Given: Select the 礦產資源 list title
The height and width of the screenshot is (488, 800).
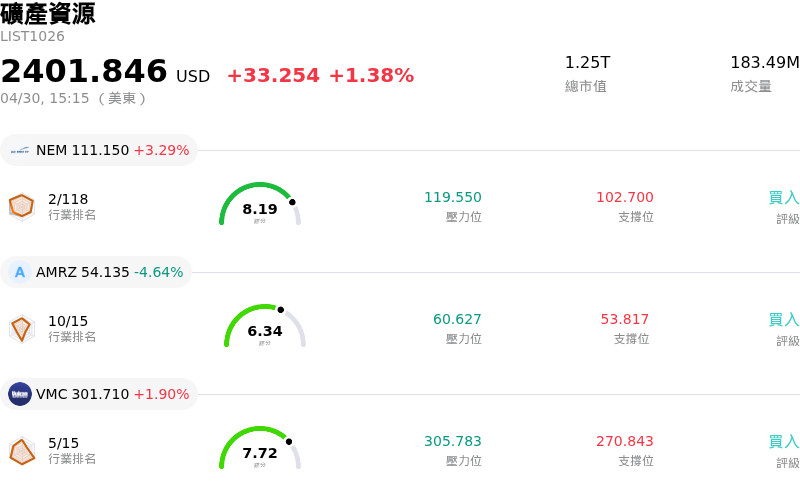Looking at the screenshot, I should [48, 14].
